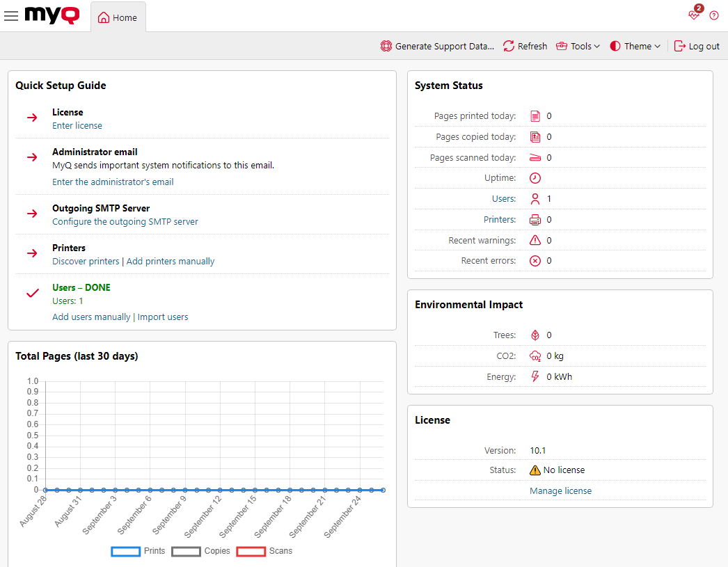728x567 pixels.
Task: Click the Printers icon in System Status
Action: [x=534, y=219]
